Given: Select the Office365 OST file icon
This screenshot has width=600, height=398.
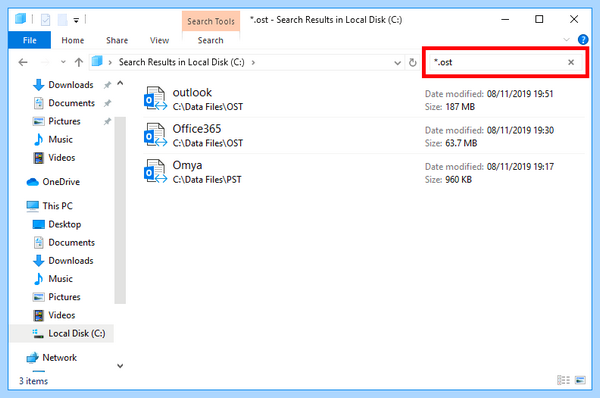Looking at the screenshot, I should pos(155,135).
